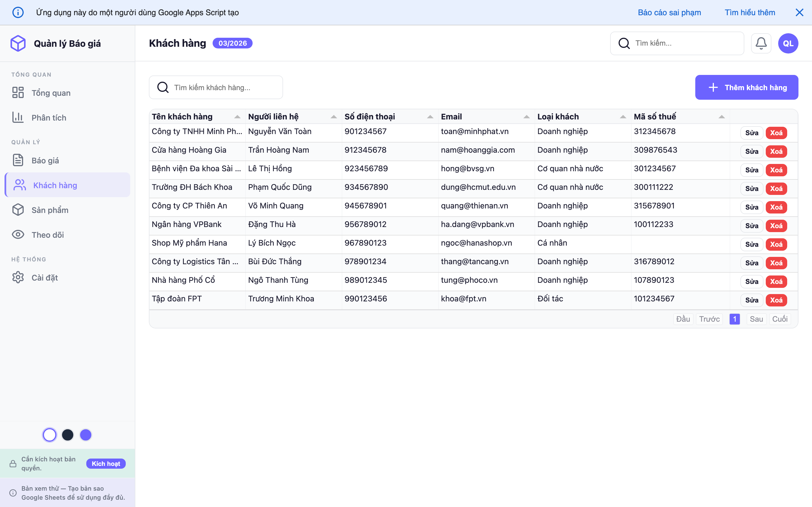The width and height of the screenshot is (812, 507).
Task: Sort by Mã số thuế column arrow
Action: (721, 117)
